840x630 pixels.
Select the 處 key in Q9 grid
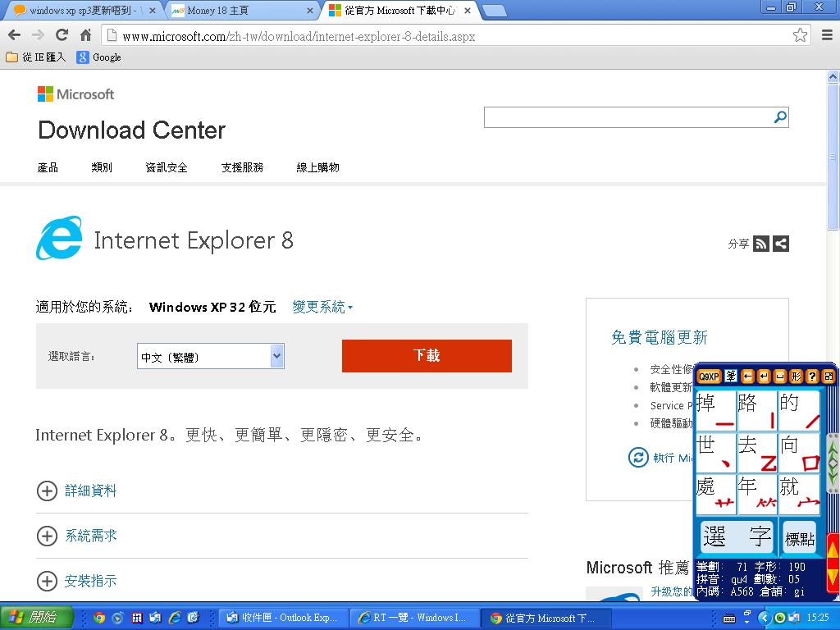coord(715,495)
